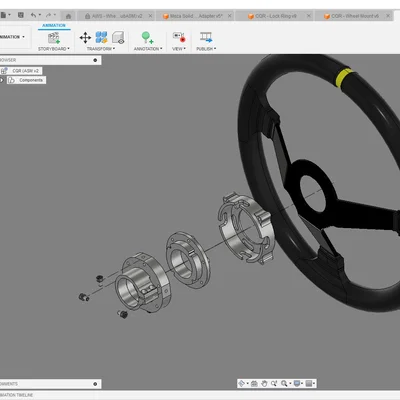Close the AWS Wheel ASM v2 tab
Viewport: 400px width, 400px height.
pos(150,16)
